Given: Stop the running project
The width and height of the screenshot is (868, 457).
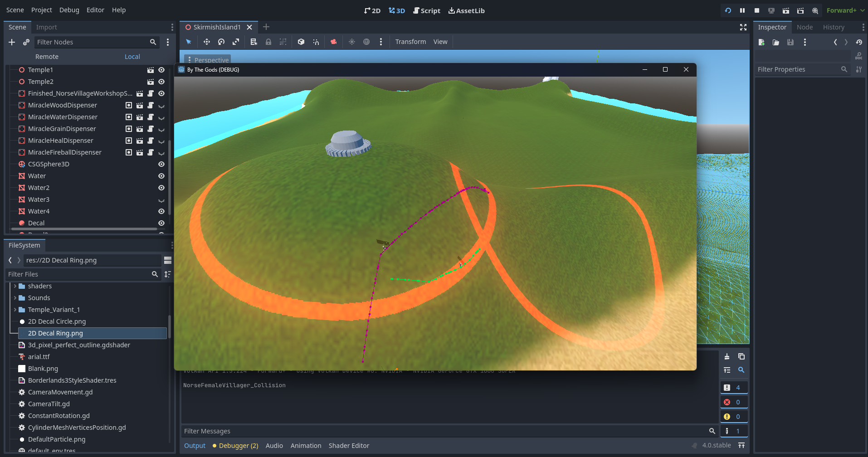Looking at the screenshot, I should tap(757, 10).
